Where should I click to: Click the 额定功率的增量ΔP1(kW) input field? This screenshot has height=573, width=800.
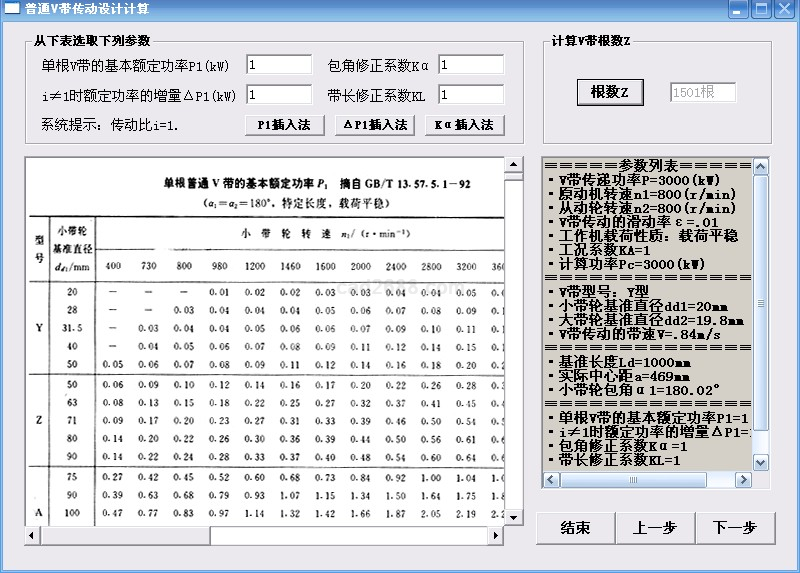(x=279, y=95)
